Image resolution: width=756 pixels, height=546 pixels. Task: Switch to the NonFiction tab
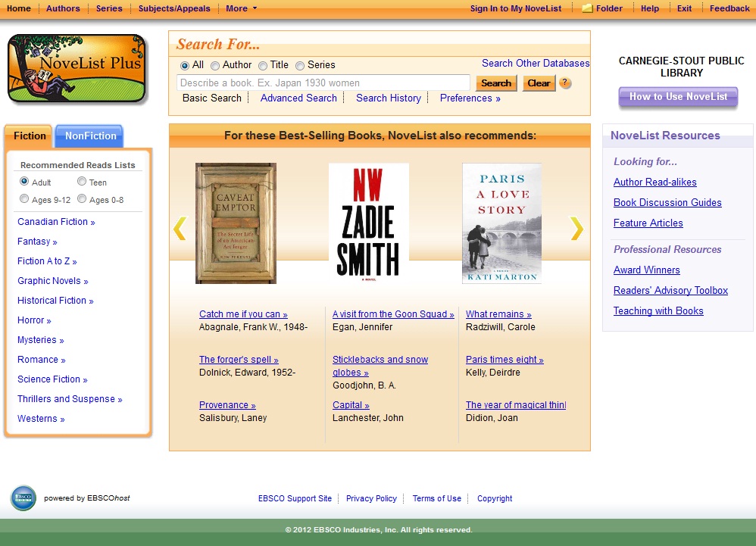point(90,136)
